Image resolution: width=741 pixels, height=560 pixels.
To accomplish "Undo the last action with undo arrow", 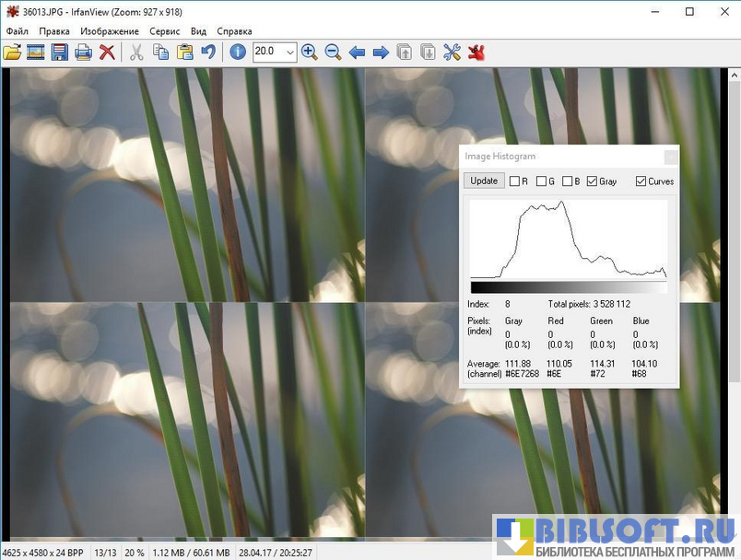I will 209,52.
